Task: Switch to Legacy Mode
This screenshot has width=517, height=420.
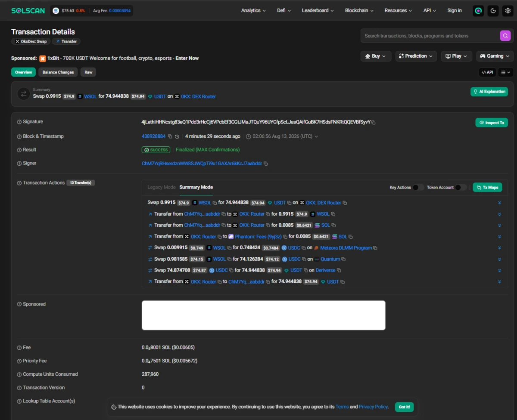Action: tap(162, 187)
